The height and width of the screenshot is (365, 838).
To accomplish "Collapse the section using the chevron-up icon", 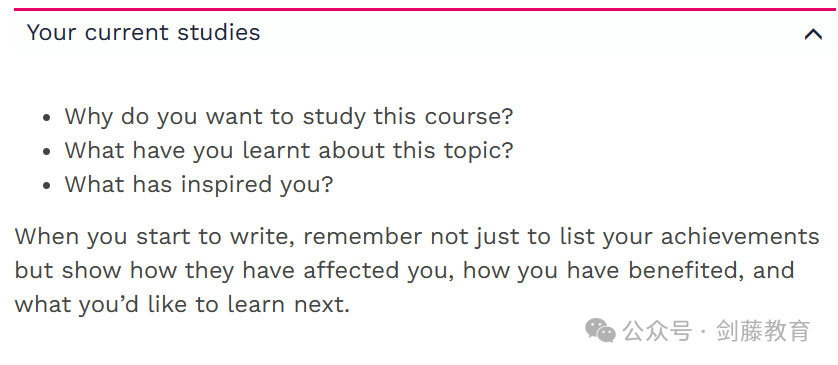I will coord(813,34).
